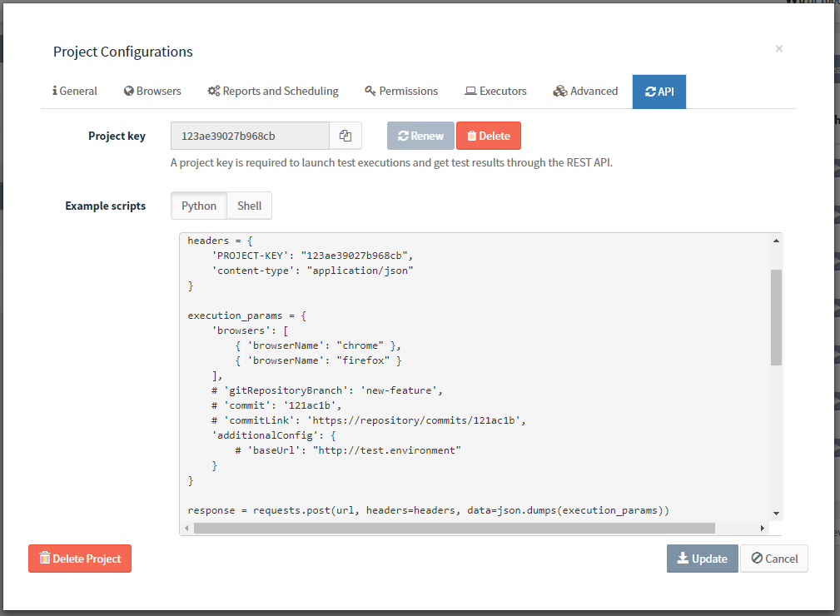Image resolution: width=840 pixels, height=616 pixels.
Task: Open the Advanced tab
Action: (x=585, y=91)
